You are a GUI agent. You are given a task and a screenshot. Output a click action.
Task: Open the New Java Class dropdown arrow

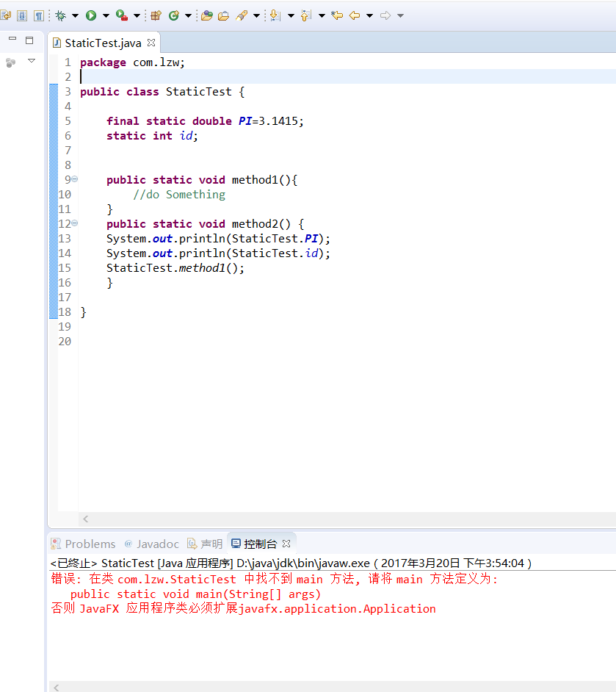point(188,15)
